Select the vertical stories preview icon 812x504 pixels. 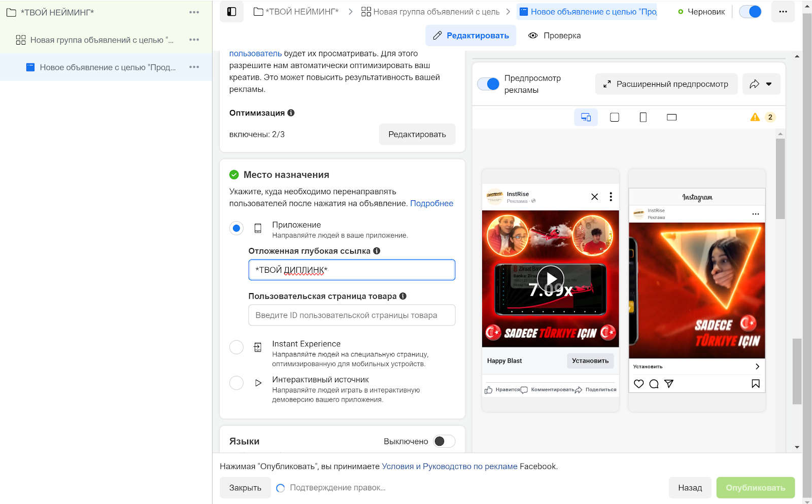[x=643, y=117]
